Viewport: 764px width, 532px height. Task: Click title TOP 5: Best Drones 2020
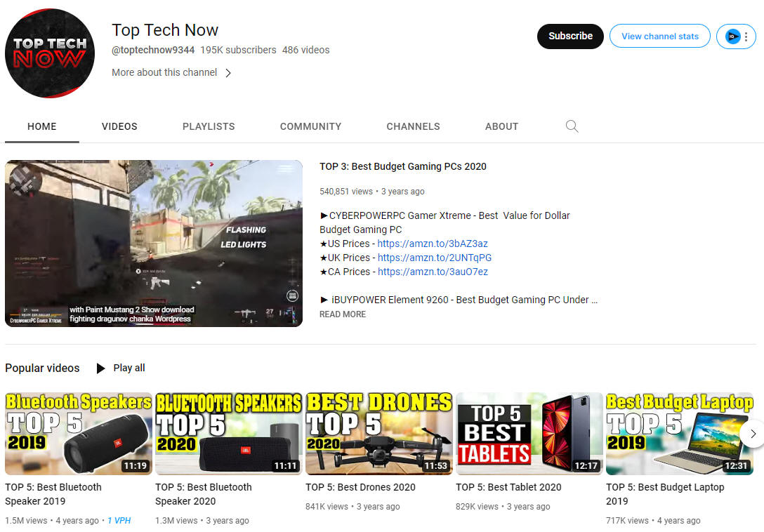tap(360, 487)
